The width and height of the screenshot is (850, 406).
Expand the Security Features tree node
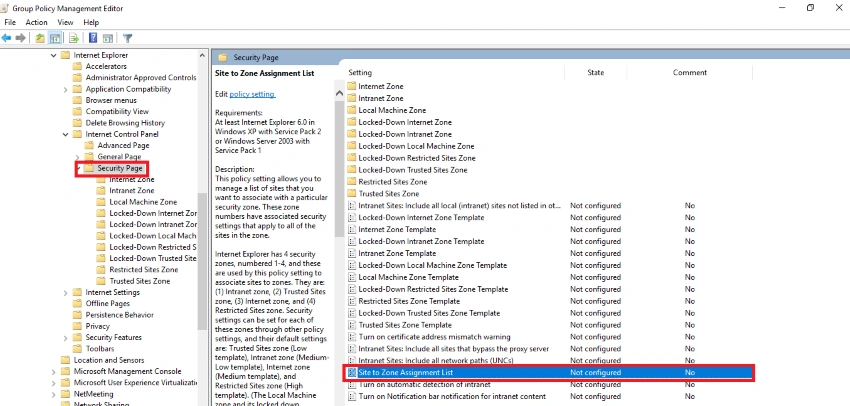tap(65, 338)
